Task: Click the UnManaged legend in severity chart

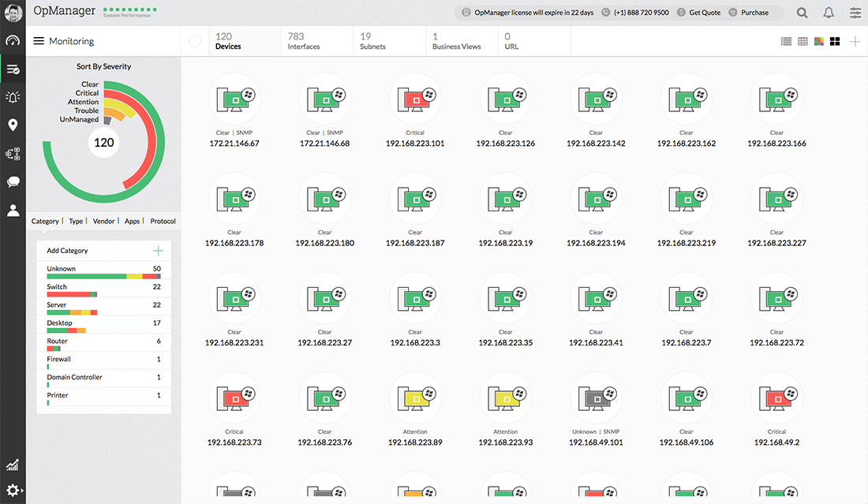Action: click(79, 120)
